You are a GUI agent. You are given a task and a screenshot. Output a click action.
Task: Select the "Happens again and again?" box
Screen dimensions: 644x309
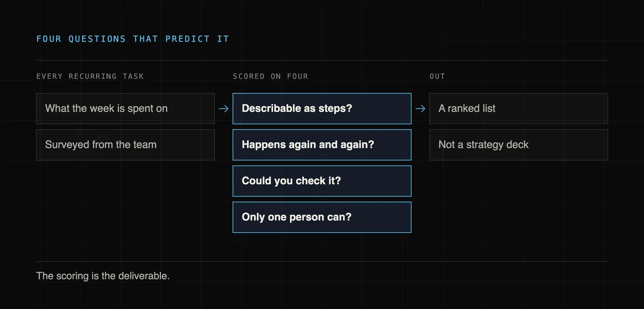[x=322, y=145]
